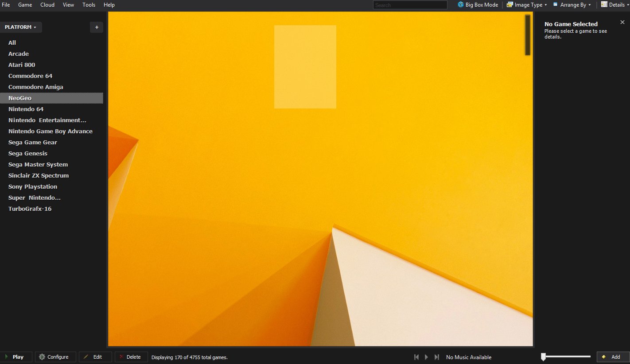630x364 pixels.
Task: Select the Super Nintendo... platform
Action: point(51,197)
